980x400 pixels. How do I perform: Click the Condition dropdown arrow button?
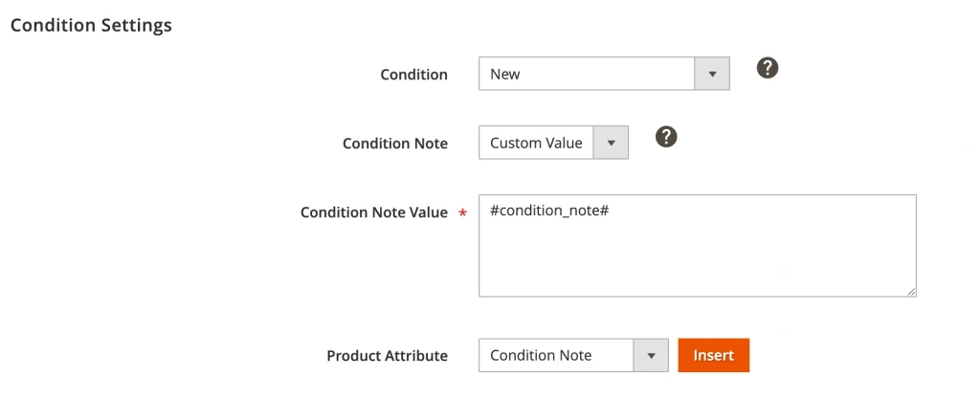coord(712,74)
